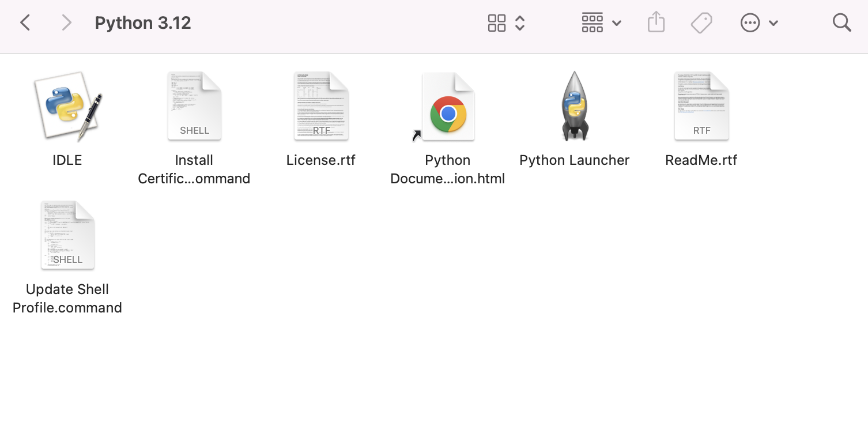The height and width of the screenshot is (422, 868).
Task: Expand the More actions dropdown chevron
Action: pos(773,24)
